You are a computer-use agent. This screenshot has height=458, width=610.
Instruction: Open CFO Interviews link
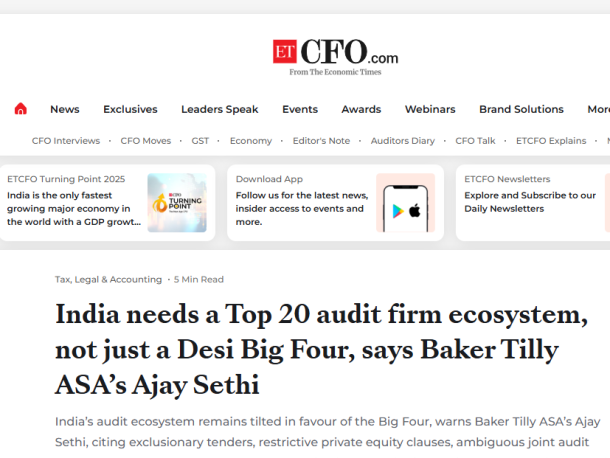point(66,141)
